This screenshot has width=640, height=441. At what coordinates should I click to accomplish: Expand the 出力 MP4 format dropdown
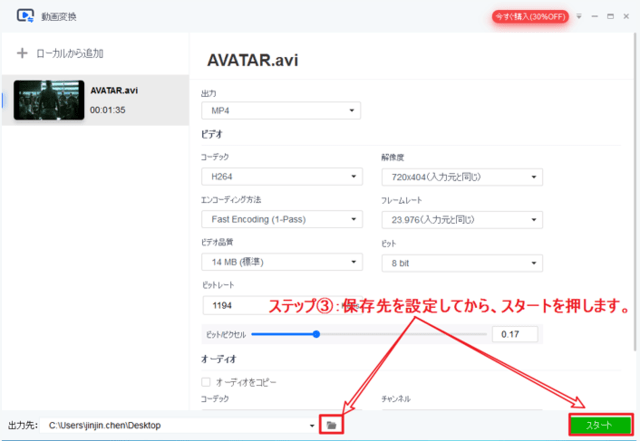(280, 110)
